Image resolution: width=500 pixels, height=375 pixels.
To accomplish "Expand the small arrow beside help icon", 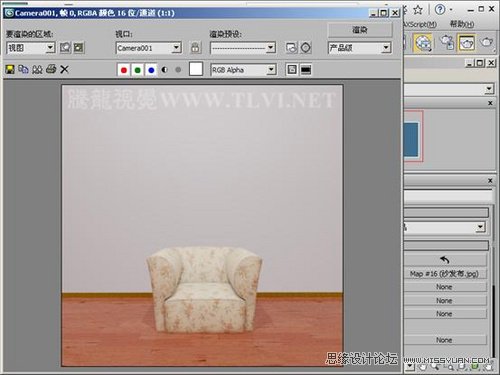I will click(x=451, y=10).
